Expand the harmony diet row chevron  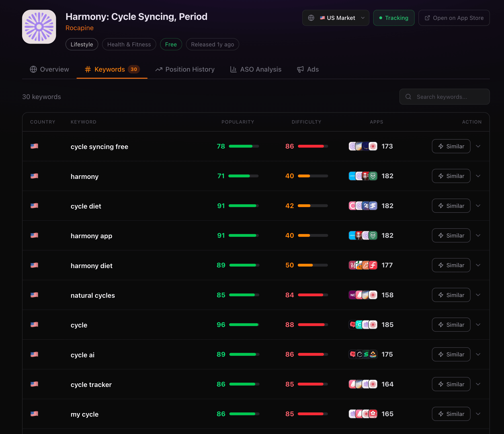[x=478, y=265]
